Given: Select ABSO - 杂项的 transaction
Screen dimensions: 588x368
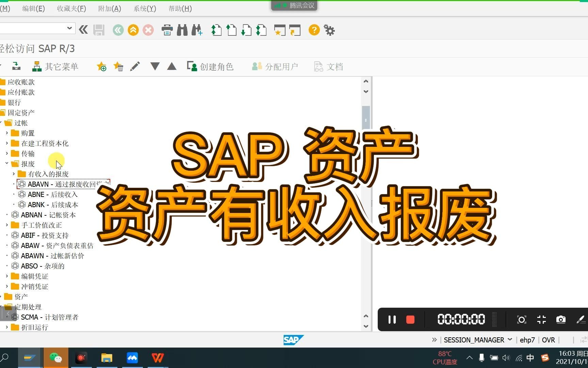Looking at the screenshot, I should tap(38, 266).
